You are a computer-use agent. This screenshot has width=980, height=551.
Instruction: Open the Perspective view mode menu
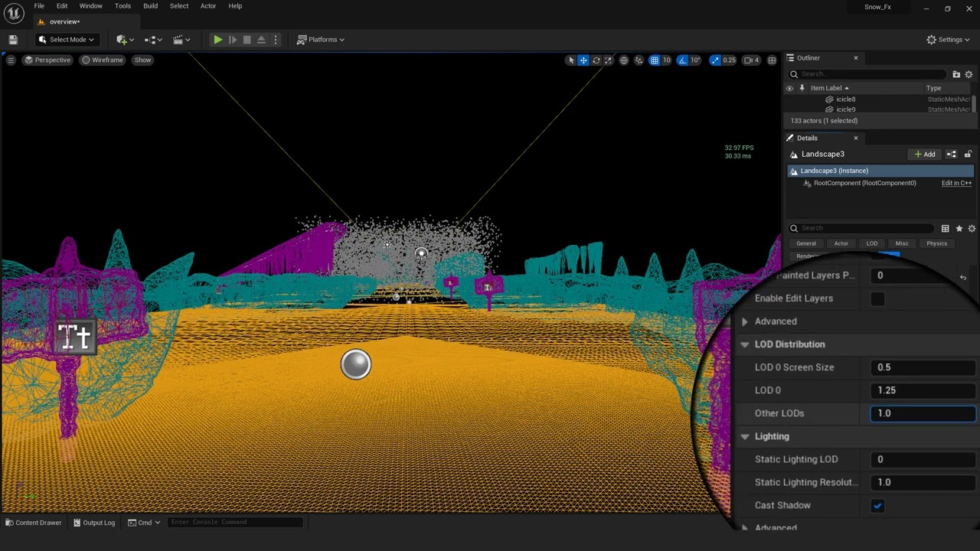point(47,60)
